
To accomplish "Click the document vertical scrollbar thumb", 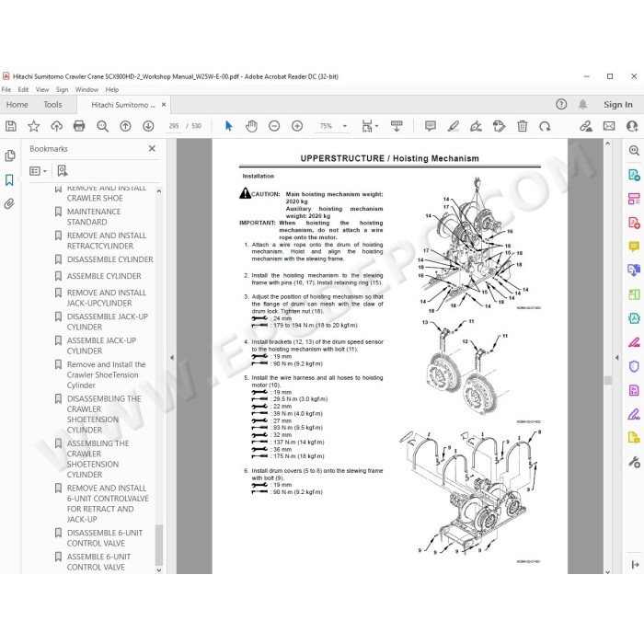I will point(608,380).
